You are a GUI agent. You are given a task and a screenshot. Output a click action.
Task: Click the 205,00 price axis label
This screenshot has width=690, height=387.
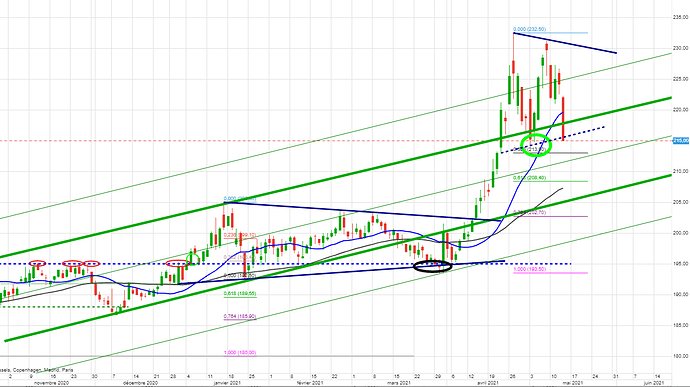coord(681,202)
